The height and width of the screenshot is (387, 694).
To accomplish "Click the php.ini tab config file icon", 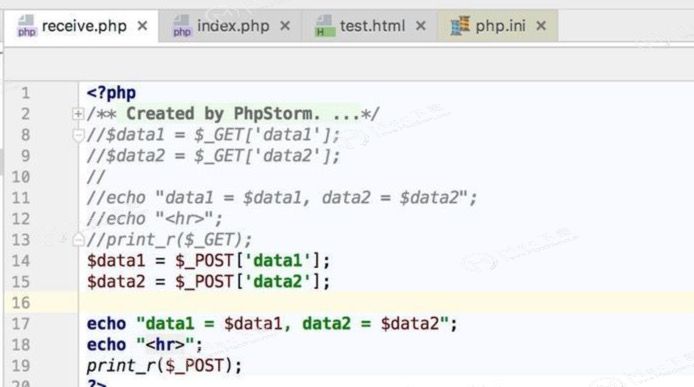I will (460, 26).
